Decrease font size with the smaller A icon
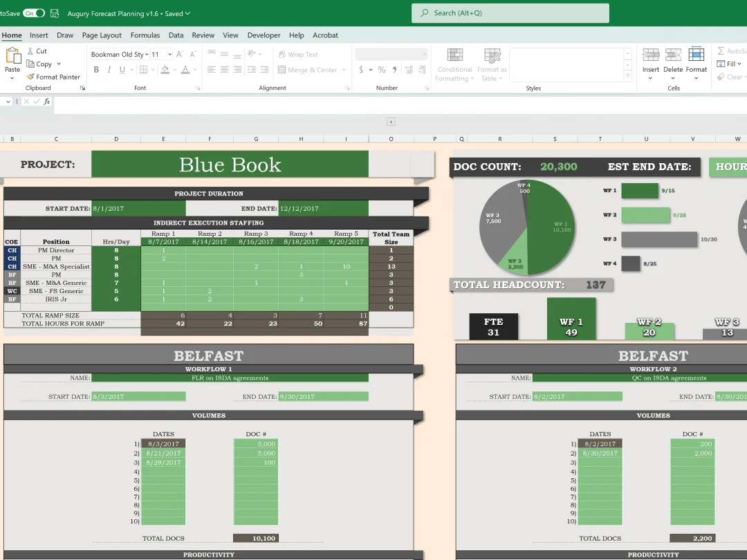This screenshot has width=747, height=560. tap(192, 55)
